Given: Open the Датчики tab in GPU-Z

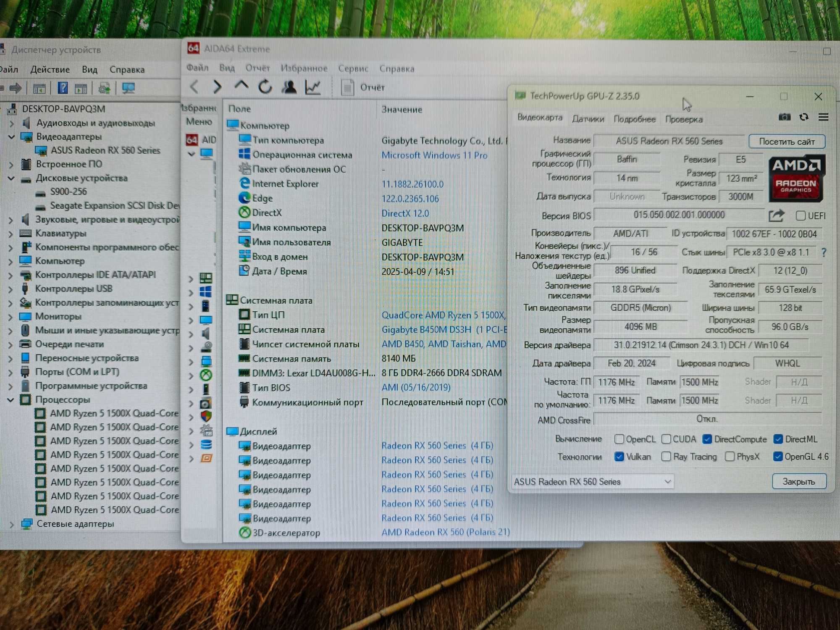Looking at the screenshot, I should point(588,119).
